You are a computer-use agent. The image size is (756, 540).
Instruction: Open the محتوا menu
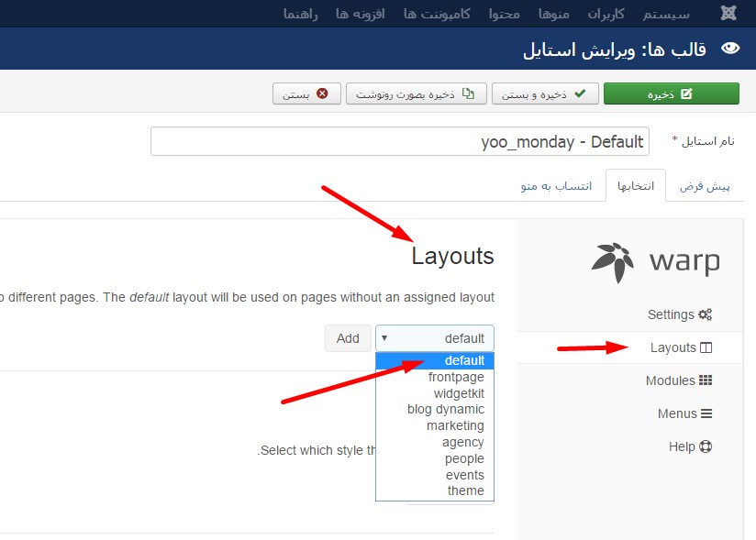click(505, 14)
